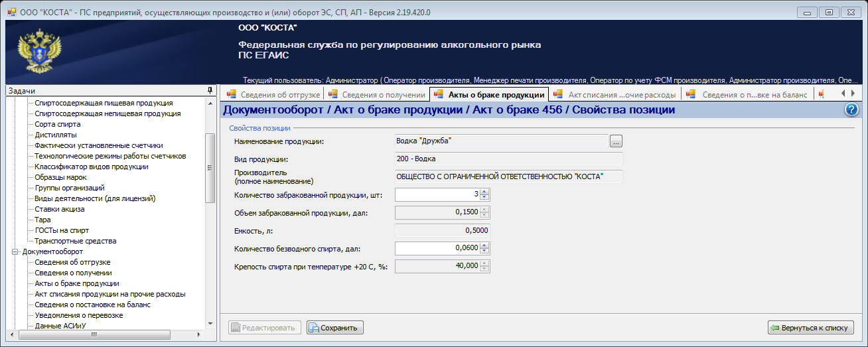Increase Количество безводного спирта with up arrow
This screenshot has height=347, width=868.
[484, 245]
